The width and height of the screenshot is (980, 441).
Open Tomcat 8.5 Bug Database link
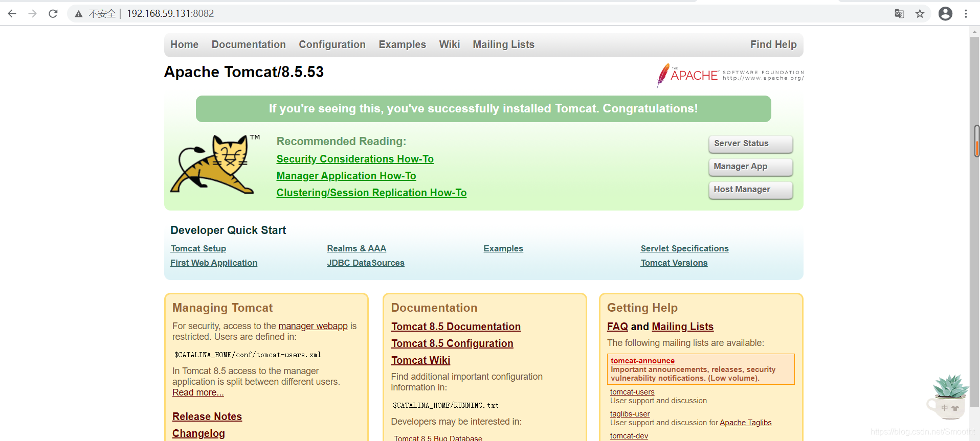438,438
